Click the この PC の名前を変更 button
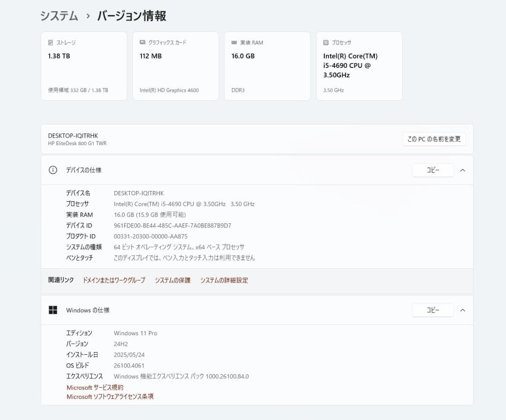The height and width of the screenshot is (420, 506). [434, 139]
